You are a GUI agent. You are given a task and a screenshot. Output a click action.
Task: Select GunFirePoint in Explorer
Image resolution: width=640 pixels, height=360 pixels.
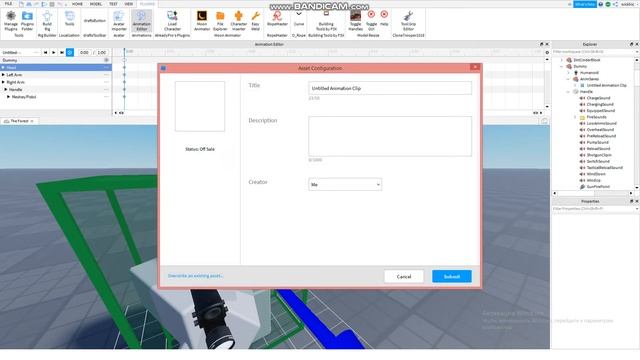click(x=598, y=187)
